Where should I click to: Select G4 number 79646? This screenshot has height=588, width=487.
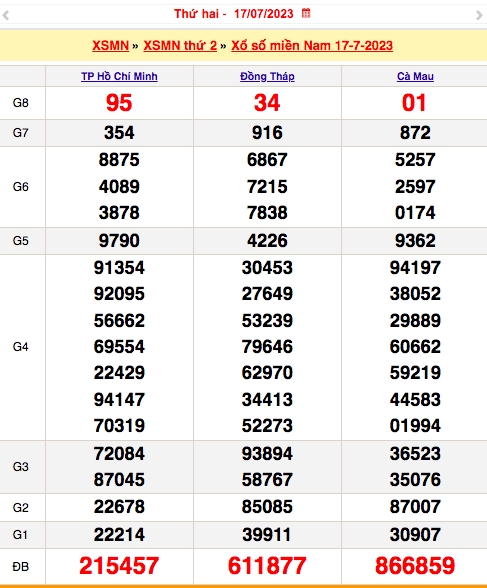pyautogui.click(x=267, y=346)
